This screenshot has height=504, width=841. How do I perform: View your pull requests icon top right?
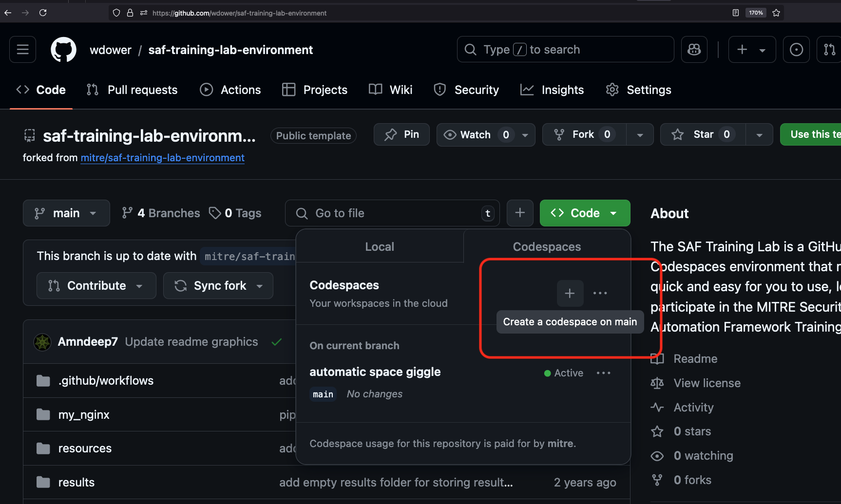pyautogui.click(x=830, y=49)
